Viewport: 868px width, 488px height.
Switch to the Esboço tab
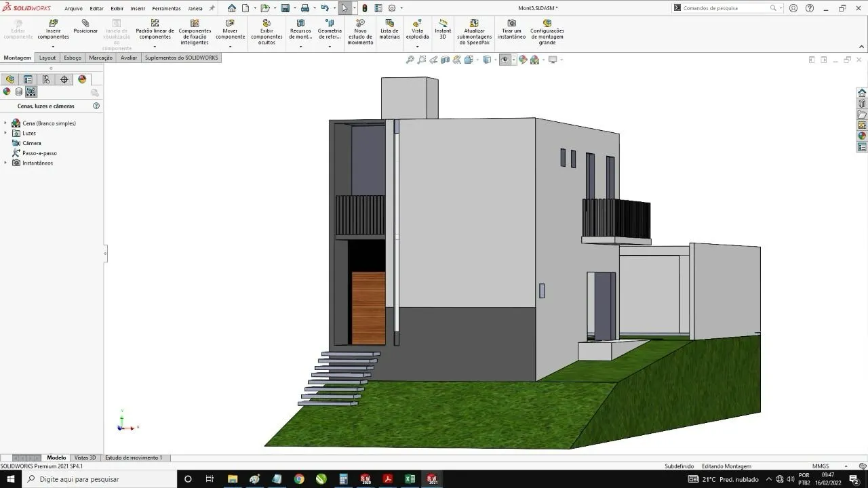tap(73, 58)
